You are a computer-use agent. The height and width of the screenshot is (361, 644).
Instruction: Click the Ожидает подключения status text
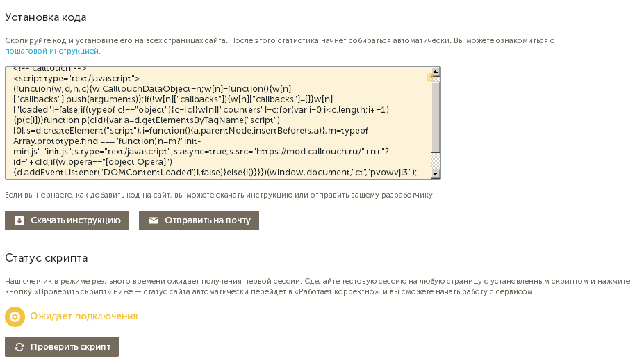coord(83,316)
